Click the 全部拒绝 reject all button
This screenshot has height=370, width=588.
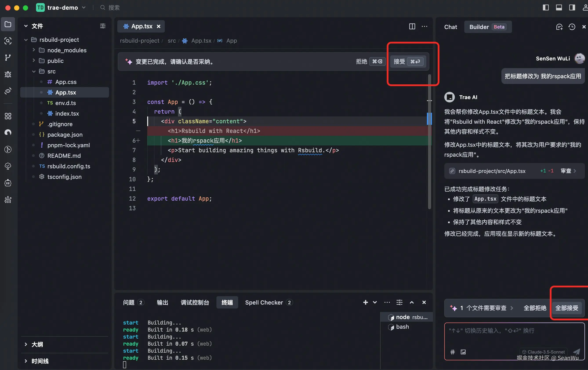click(x=535, y=308)
